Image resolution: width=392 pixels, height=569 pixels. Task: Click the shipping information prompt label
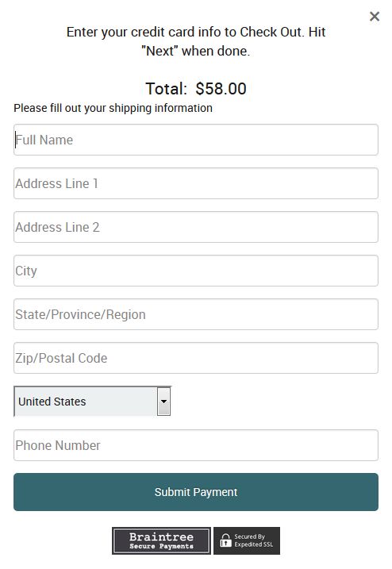point(113,108)
